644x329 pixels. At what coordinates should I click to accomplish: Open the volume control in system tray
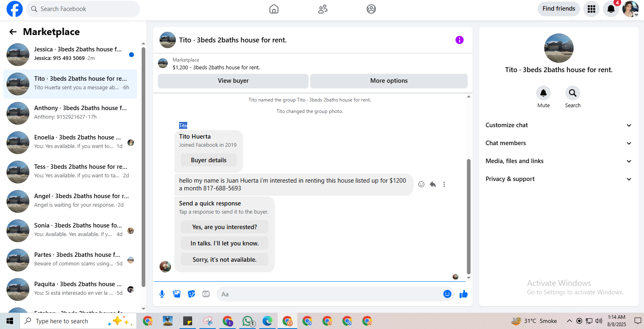pyautogui.click(x=599, y=321)
